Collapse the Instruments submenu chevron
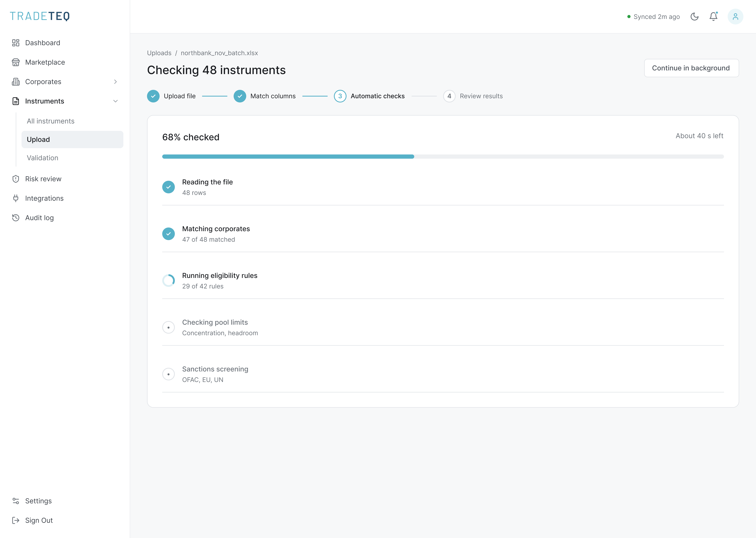 click(x=115, y=101)
